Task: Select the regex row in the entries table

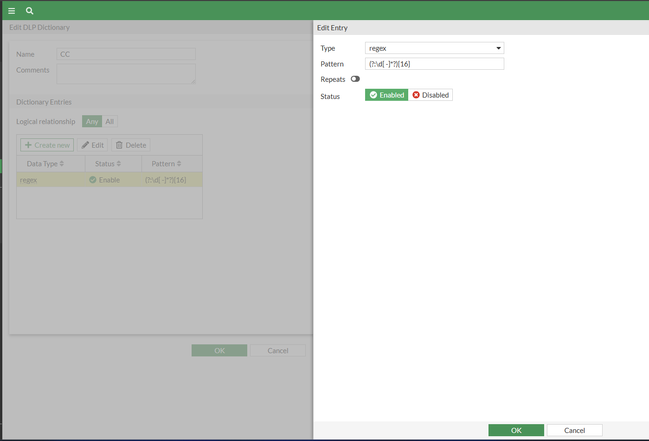Action: 109,180
